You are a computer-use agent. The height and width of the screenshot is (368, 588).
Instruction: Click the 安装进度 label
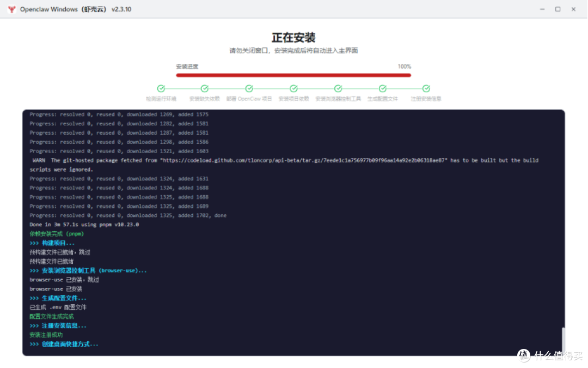[x=187, y=67]
